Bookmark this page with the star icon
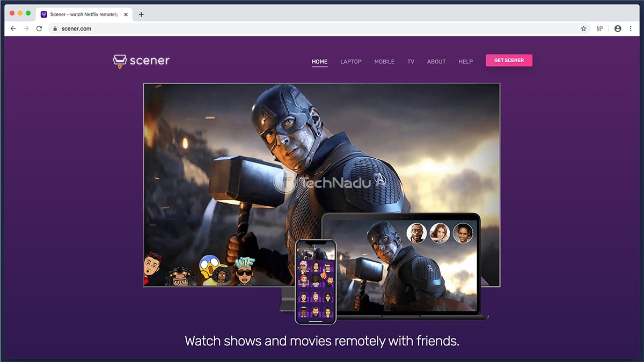 [x=583, y=28]
